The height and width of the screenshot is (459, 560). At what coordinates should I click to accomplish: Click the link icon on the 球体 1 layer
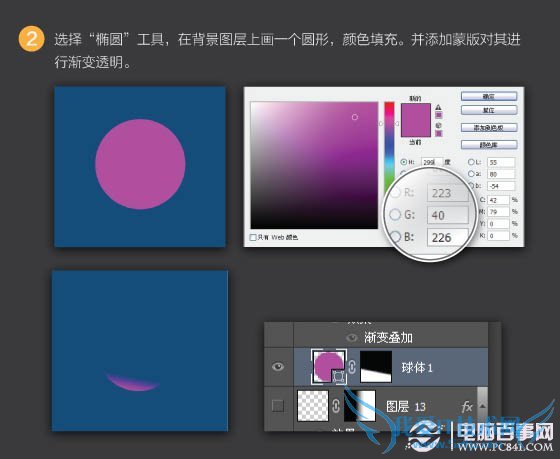[x=352, y=367]
